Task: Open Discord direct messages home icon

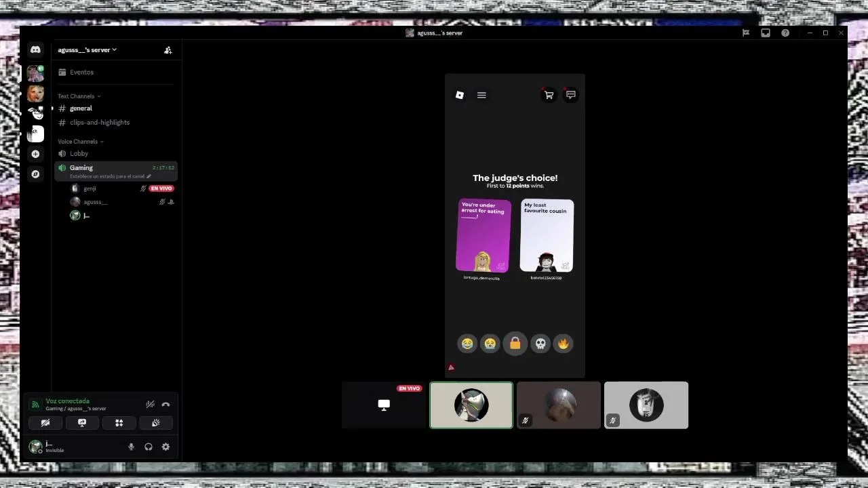Action: click(x=35, y=49)
